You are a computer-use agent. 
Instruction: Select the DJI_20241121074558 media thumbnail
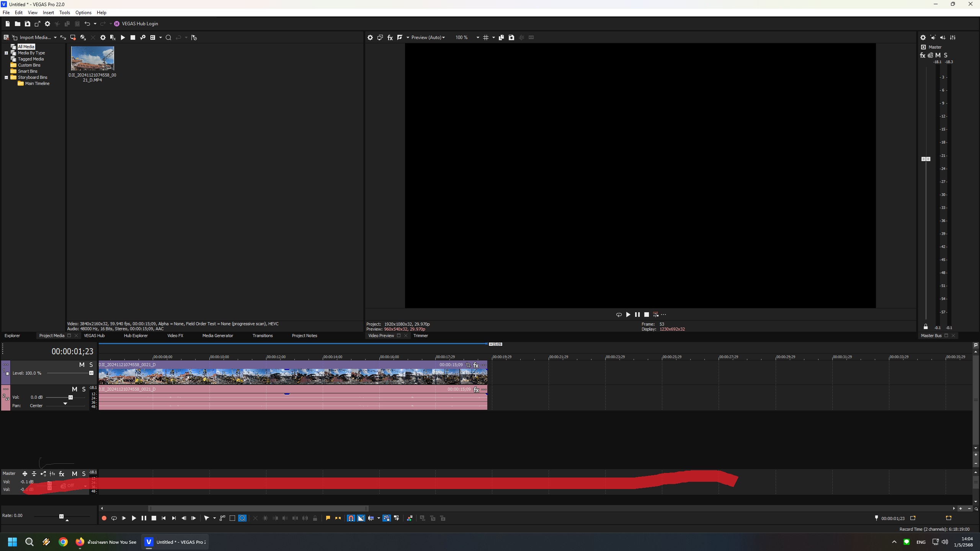coord(92,58)
